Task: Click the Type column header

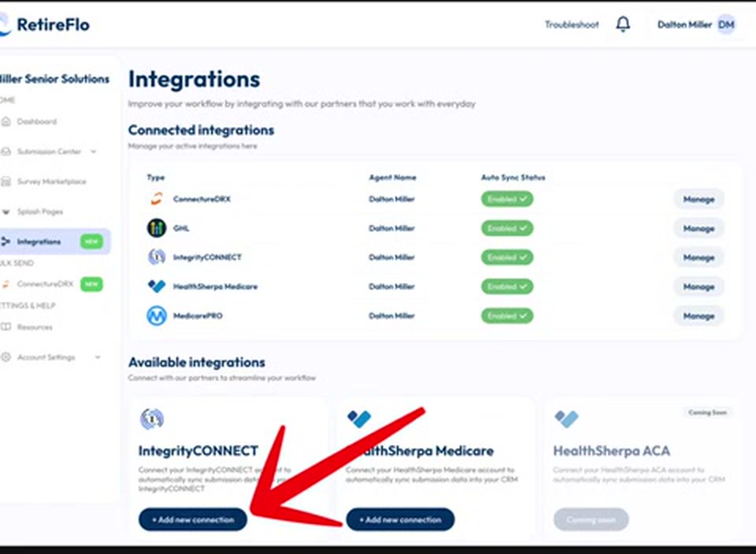Action: pos(156,177)
